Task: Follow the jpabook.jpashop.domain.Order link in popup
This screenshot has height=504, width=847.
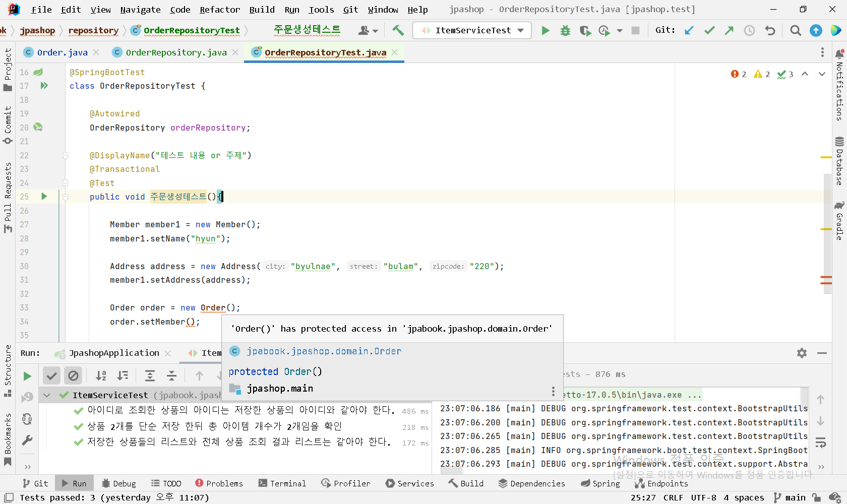Action: pos(324,351)
